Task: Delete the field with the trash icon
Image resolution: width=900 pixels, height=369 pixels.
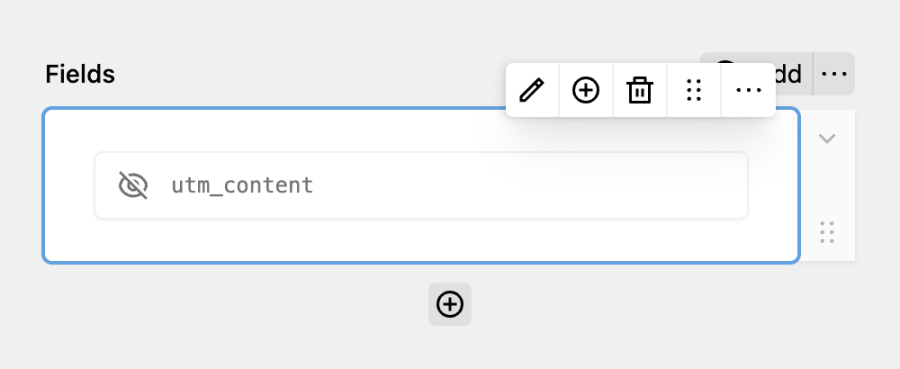Action: [639, 90]
